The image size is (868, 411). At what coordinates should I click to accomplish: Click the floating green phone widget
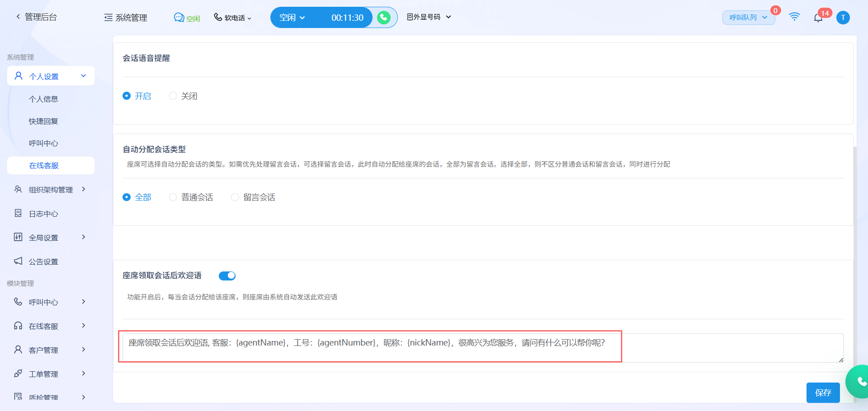pyautogui.click(x=858, y=382)
